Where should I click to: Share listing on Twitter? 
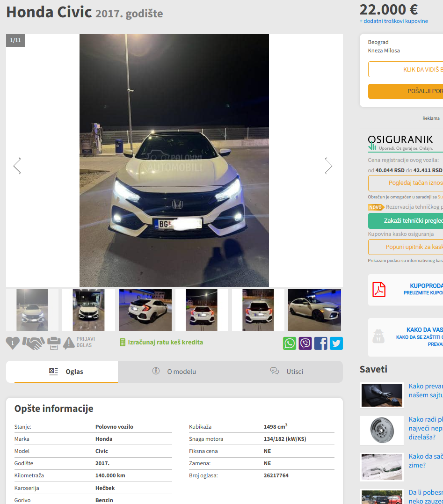tap(336, 343)
